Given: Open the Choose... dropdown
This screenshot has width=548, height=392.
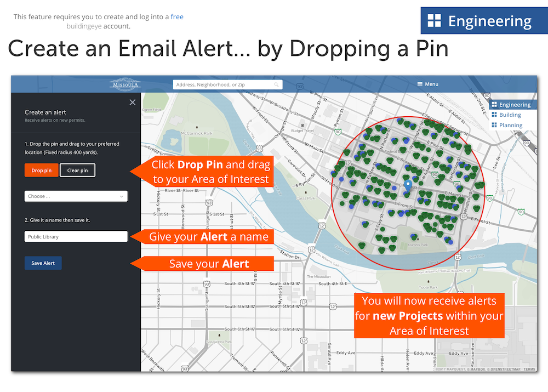Looking at the screenshot, I should tap(76, 196).
